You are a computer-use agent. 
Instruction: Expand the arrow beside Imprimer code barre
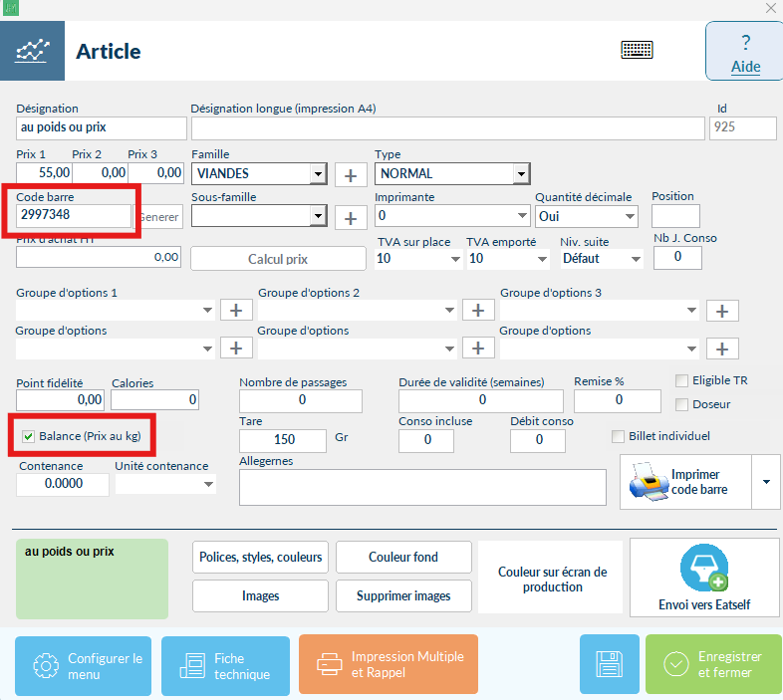[x=765, y=482]
